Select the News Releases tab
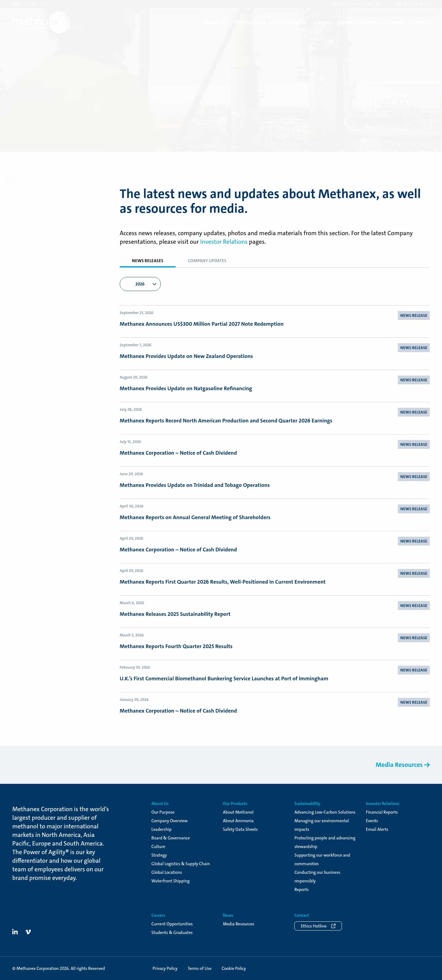The width and height of the screenshot is (442, 980). pos(148,261)
